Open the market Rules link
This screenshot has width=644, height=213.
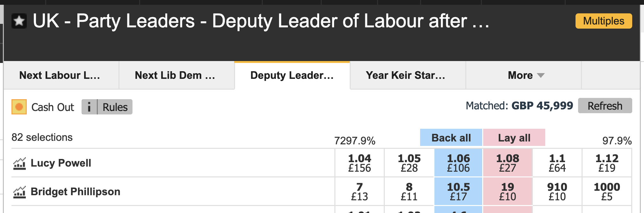(x=115, y=107)
